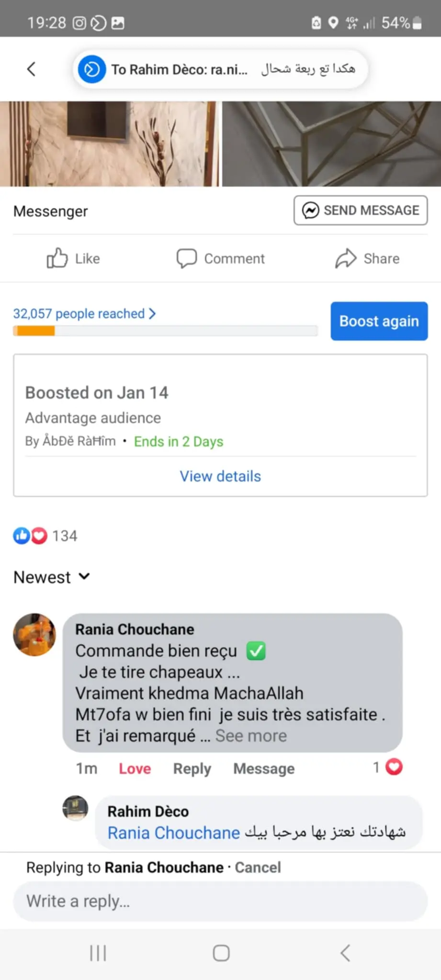Expand comment with See more
441x980 pixels.
pos(251,736)
